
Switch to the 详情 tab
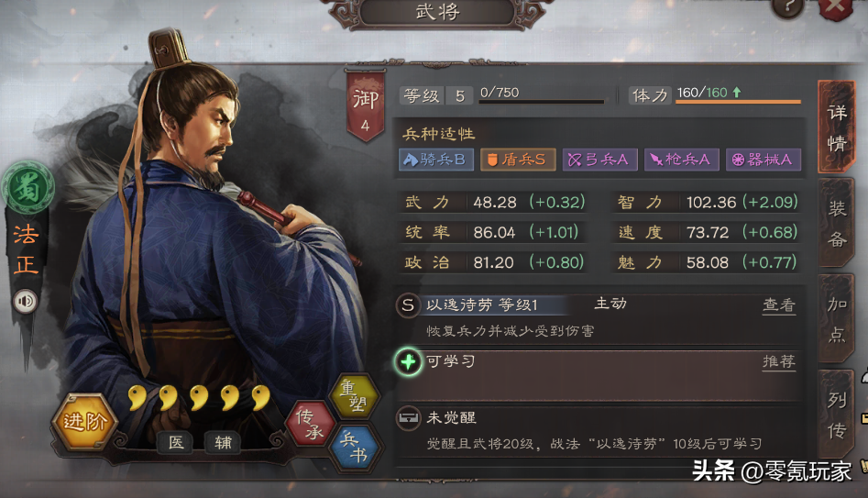point(837,127)
